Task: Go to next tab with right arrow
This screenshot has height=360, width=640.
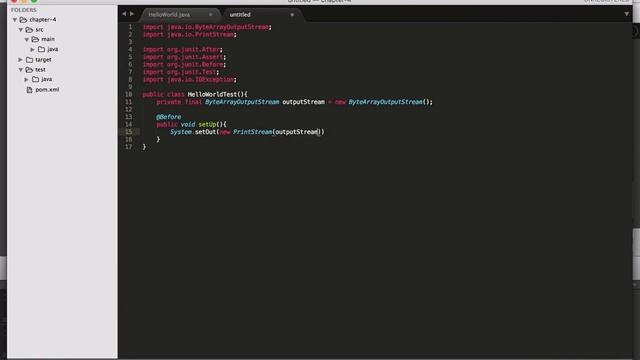Action: [x=132, y=14]
